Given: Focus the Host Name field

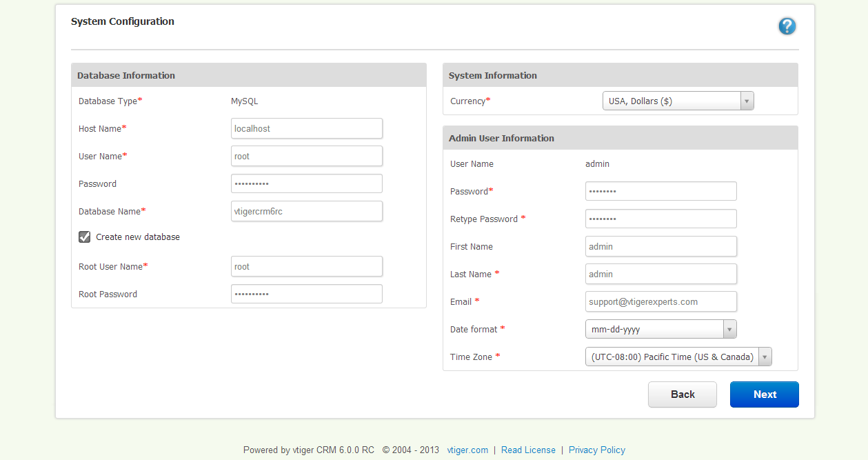Looking at the screenshot, I should point(307,128).
